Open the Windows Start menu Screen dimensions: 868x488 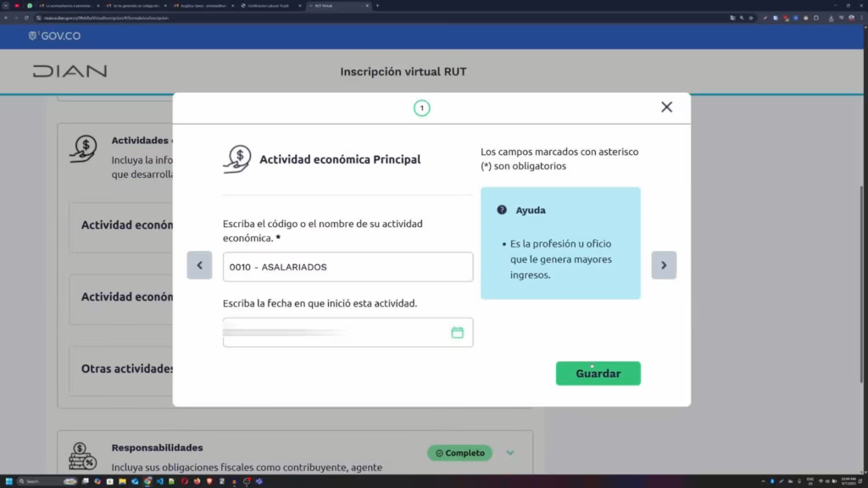coord(8,481)
